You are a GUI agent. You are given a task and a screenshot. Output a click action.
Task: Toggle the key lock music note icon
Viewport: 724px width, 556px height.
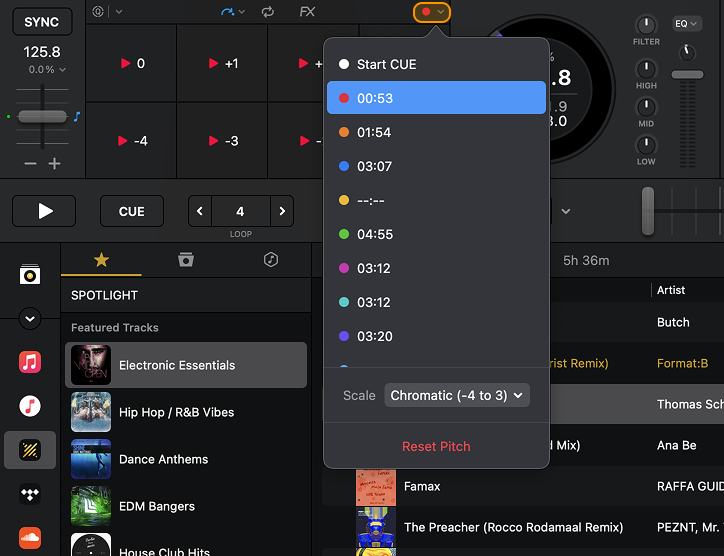pyautogui.click(x=77, y=116)
